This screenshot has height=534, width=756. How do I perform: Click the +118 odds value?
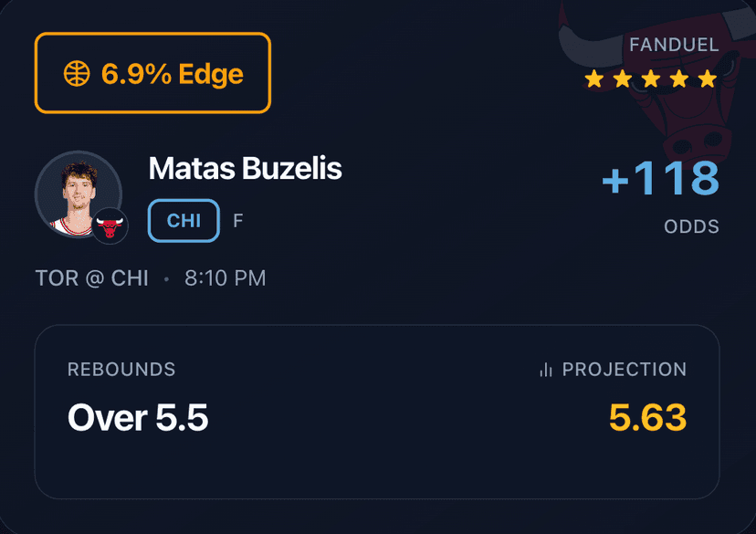tap(661, 179)
